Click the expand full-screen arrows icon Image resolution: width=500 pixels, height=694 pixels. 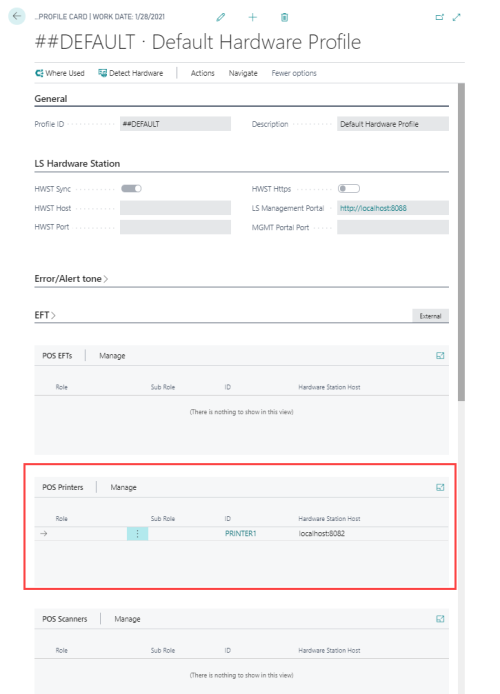457,17
